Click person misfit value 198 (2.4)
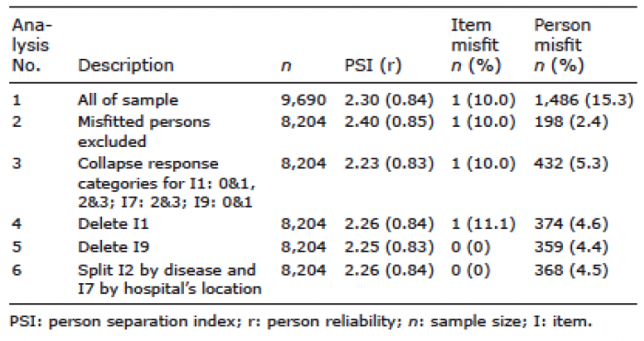Screen dimensions: 644x341 (571, 122)
